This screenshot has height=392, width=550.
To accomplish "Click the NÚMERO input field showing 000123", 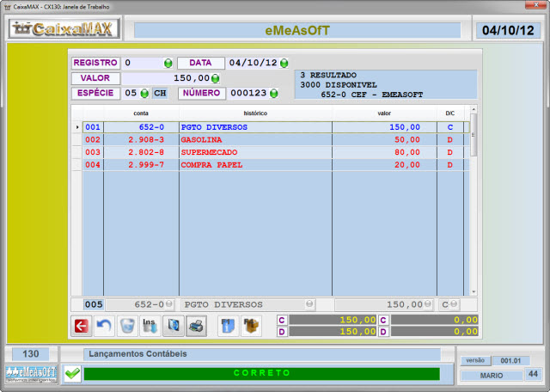I will pyautogui.click(x=255, y=93).
